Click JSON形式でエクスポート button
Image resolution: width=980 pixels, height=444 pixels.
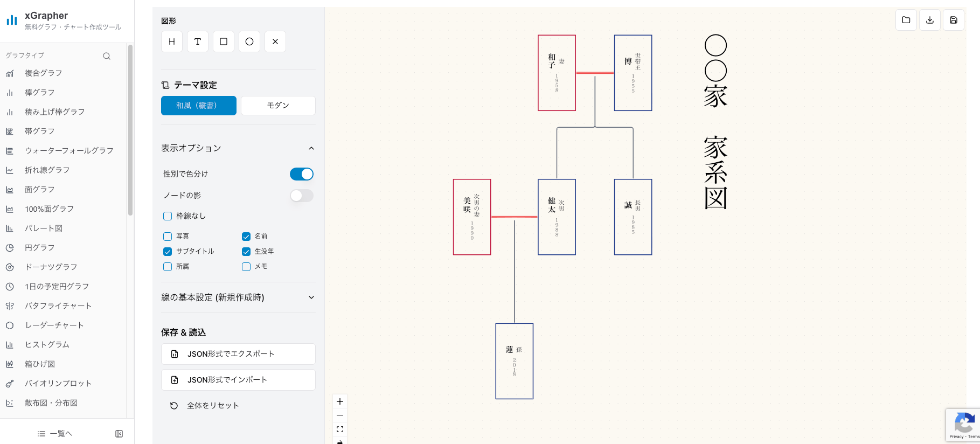[x=238, y=354]
